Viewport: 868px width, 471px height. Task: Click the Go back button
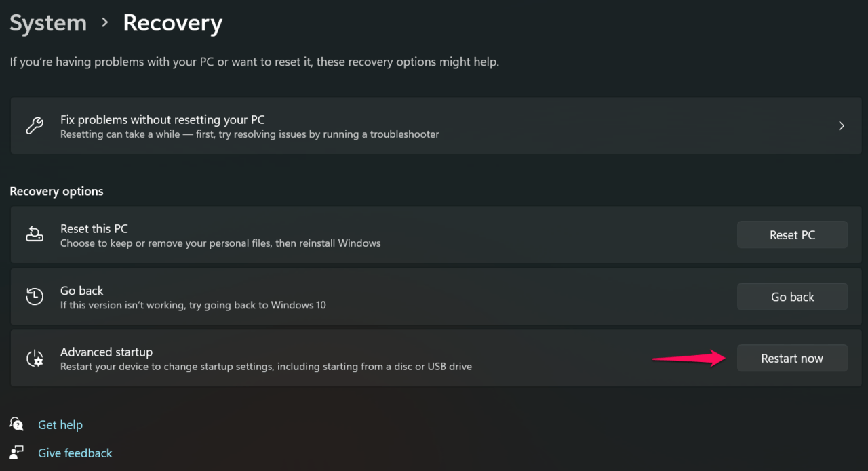pyautogui.click(x=792, y=296)
